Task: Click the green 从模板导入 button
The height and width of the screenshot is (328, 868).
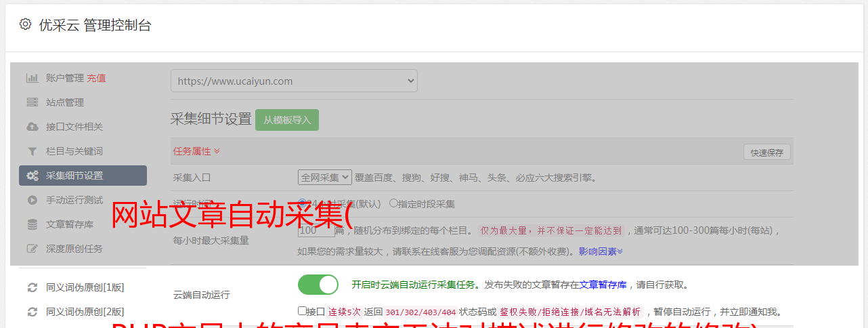Action: (x=287, y=120)
